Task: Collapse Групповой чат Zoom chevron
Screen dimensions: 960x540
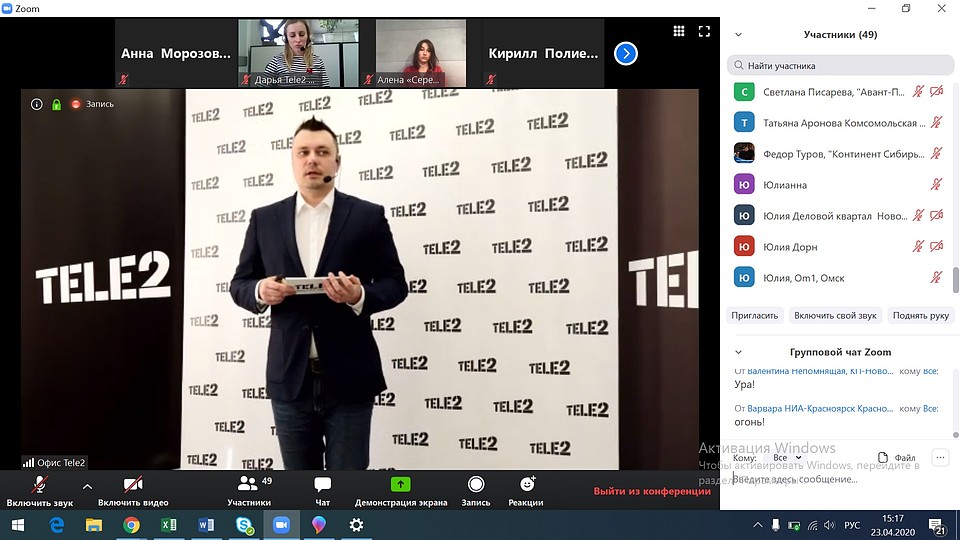Action: point(738,352)
